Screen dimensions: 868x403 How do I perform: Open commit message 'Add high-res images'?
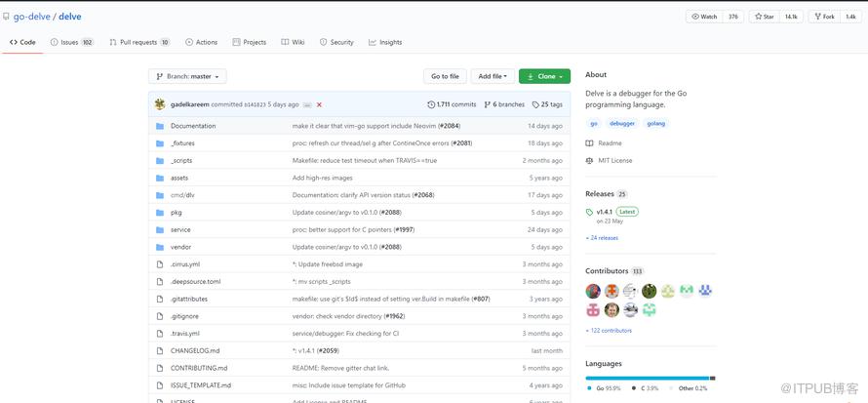[x=322, y=178]
